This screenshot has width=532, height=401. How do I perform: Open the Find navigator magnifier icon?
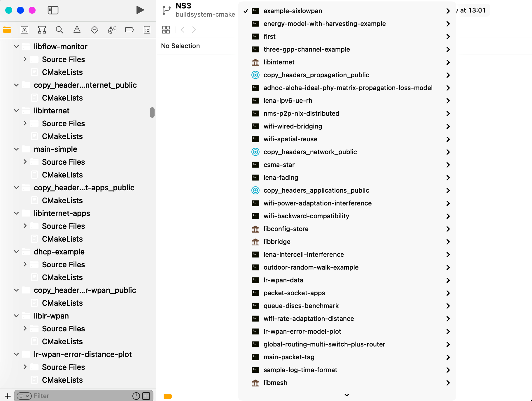[x=60, y=29]
